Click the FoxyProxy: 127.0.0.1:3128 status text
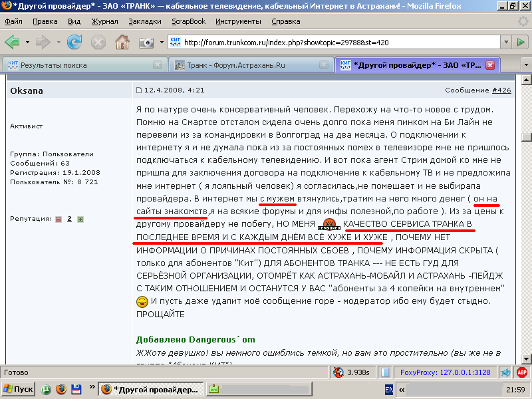The height and width of the screenshot is (399, 532). [445, 372]
